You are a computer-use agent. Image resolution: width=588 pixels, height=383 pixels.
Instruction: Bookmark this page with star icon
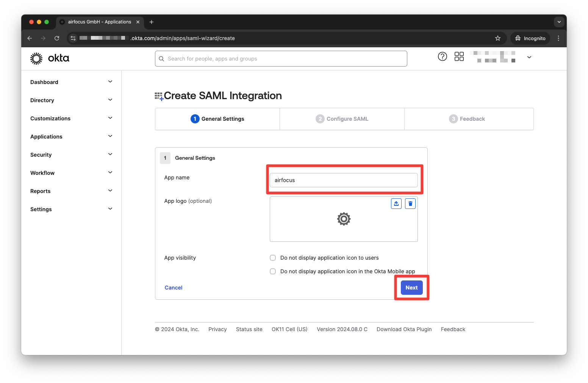(x=498, y=38)
